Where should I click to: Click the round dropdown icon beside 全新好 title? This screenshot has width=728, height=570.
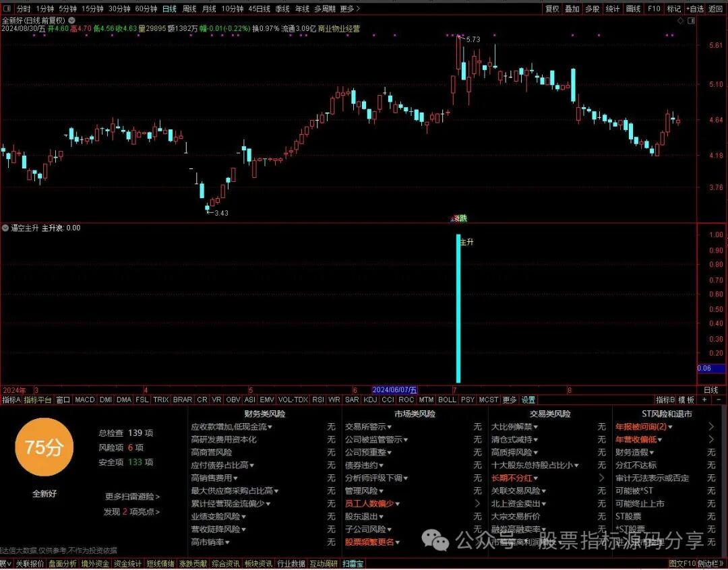pyautogui.click(x=72, y=20)
